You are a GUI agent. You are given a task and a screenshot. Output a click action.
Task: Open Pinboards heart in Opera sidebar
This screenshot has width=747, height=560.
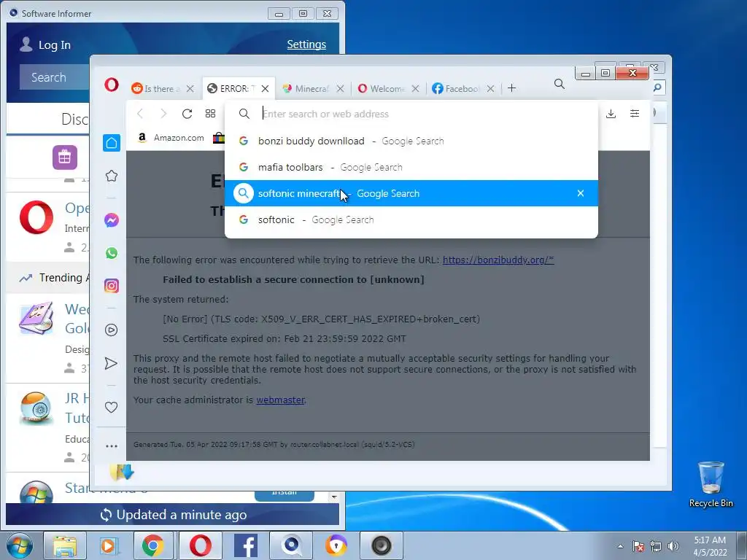111,407
